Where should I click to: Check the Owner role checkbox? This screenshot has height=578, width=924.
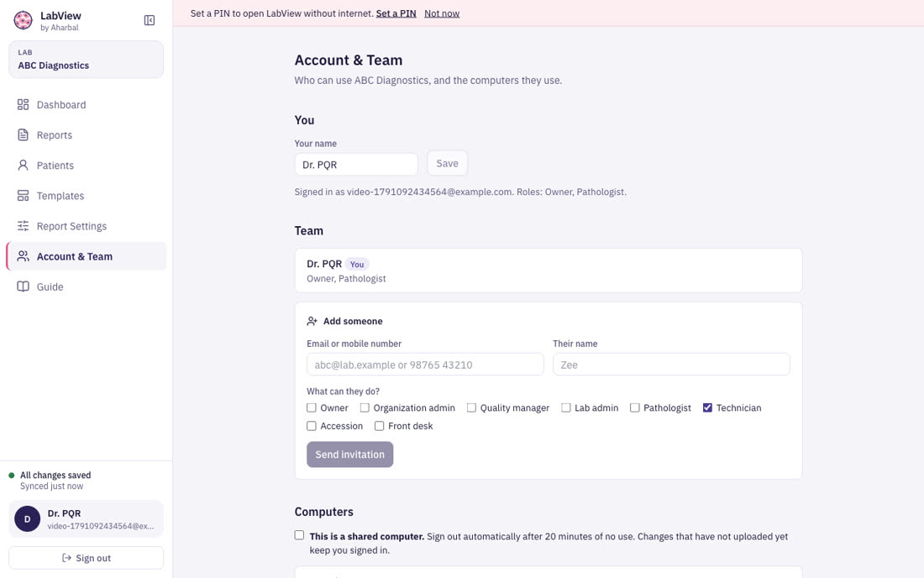point(311,407)
